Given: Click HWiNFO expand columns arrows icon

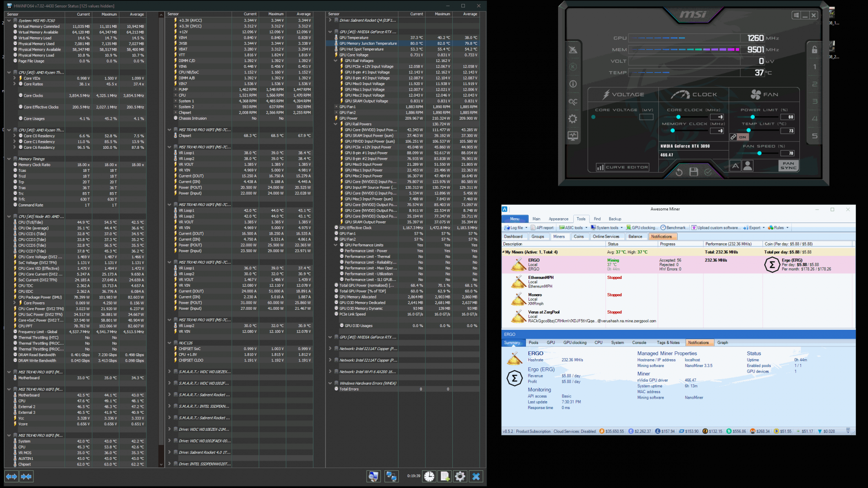Looking at the screenshot, I should tap(12, 476).
